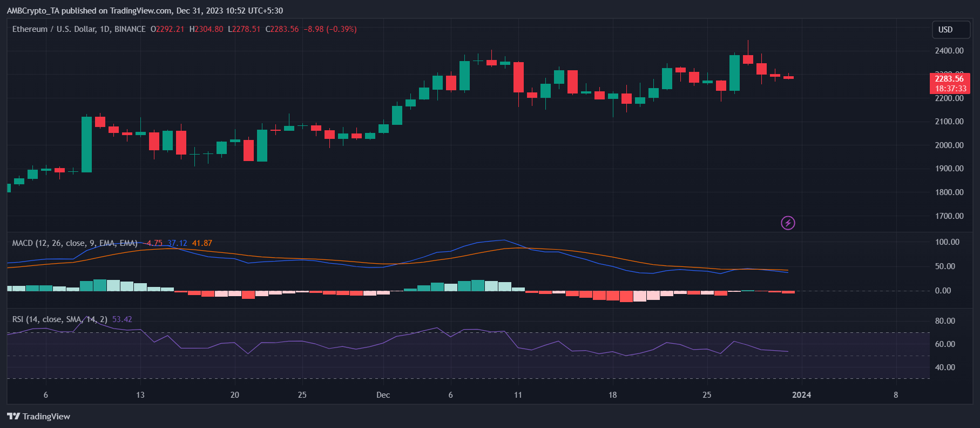The width and height of the screenshot is (980, 428).
Task: Click the open price value O2292.21
Action: [167, 29]
